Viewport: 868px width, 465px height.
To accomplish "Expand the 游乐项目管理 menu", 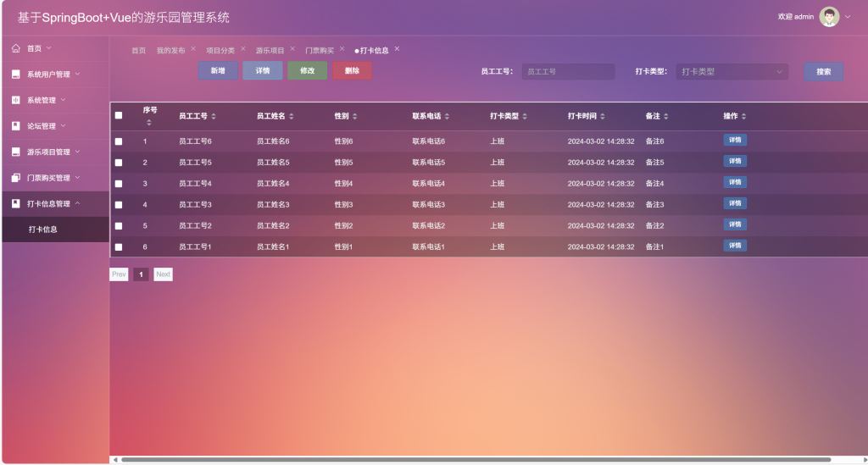I will [x=77, y=151].
